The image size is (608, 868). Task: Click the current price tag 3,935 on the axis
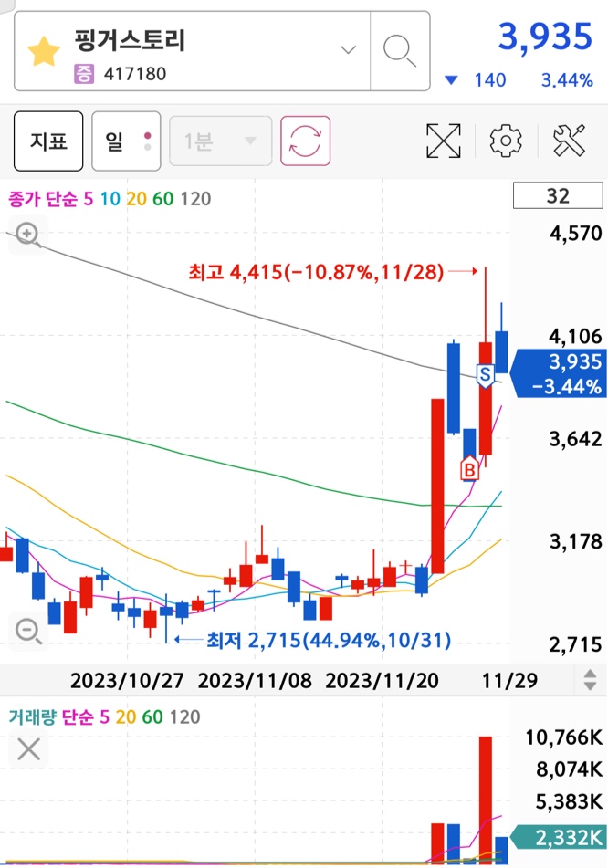560,373
